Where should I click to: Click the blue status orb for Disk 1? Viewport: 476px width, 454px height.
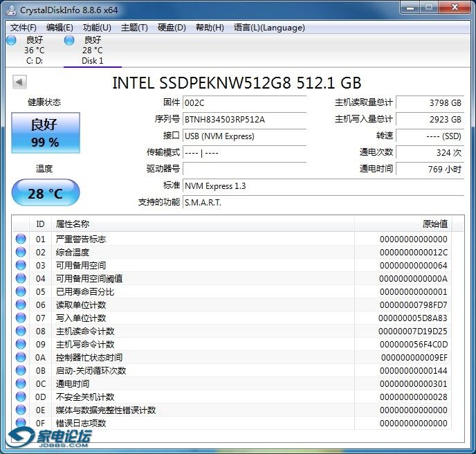pos(69,40)
